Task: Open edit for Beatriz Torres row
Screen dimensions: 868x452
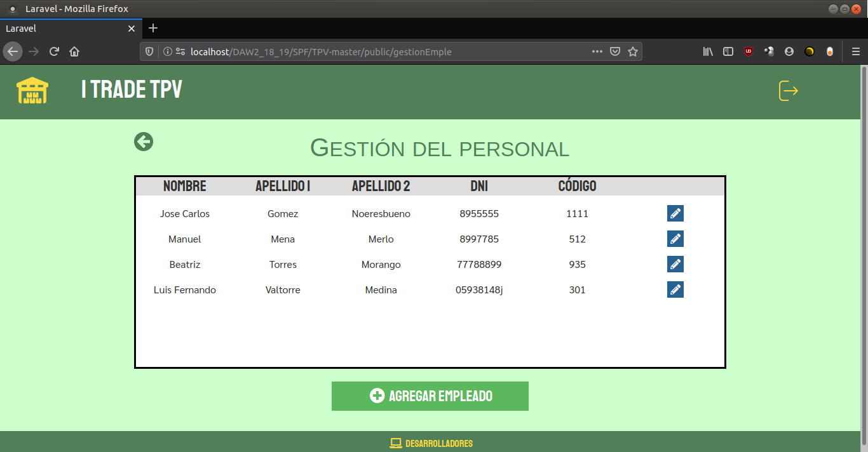Action: pos(675,264)
